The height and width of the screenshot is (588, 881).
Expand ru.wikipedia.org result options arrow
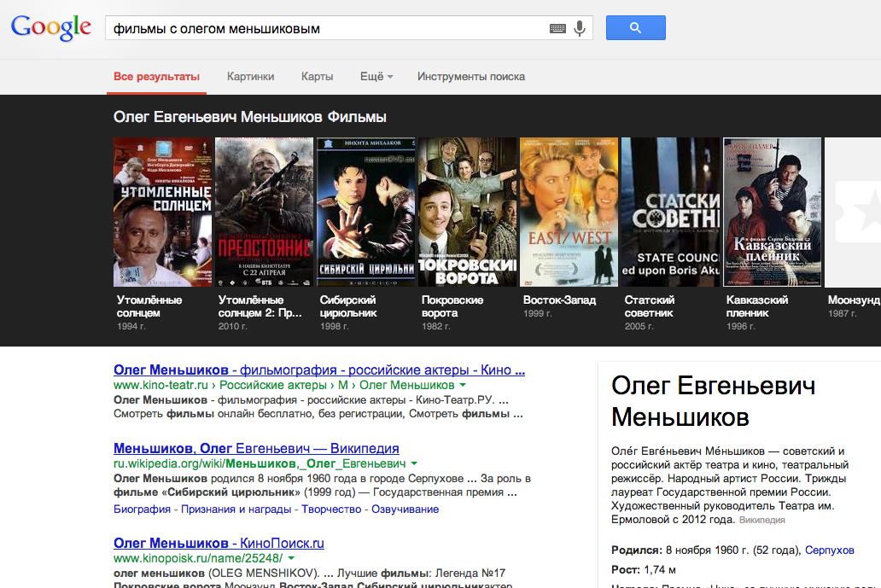click(x=414, y=464)
